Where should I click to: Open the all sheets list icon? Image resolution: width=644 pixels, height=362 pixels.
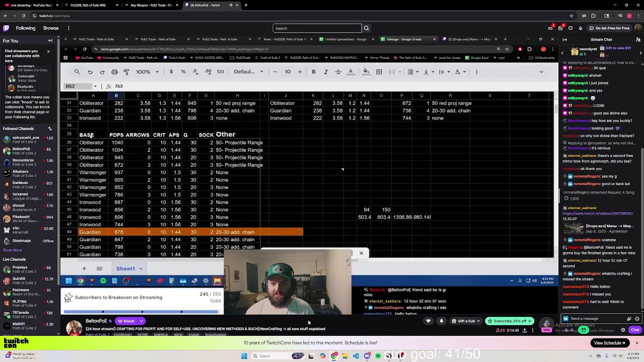(x=99, y=268)
